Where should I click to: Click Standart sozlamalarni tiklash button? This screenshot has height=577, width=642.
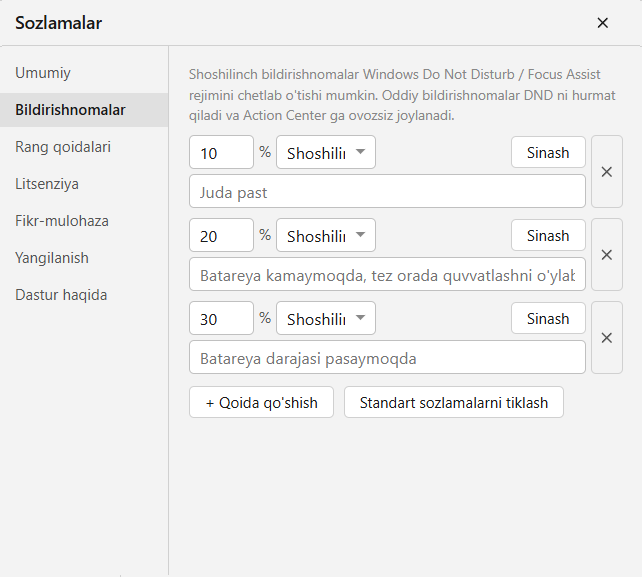coord(454,402)
